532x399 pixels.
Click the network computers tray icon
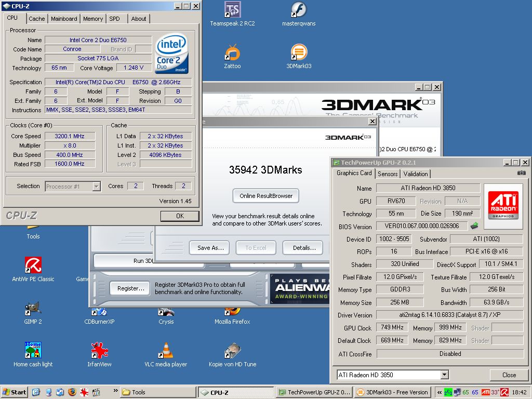[x=457, y=392]
